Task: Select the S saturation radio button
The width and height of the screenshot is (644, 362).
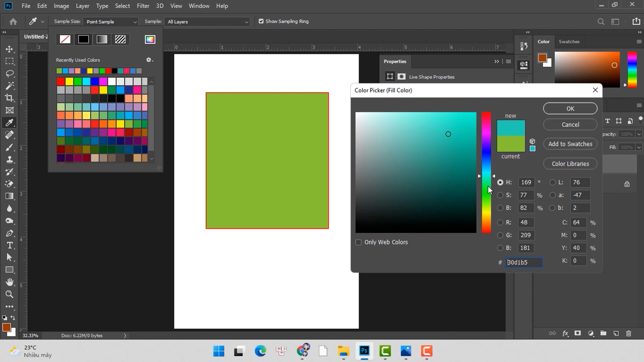Action: 500,195
